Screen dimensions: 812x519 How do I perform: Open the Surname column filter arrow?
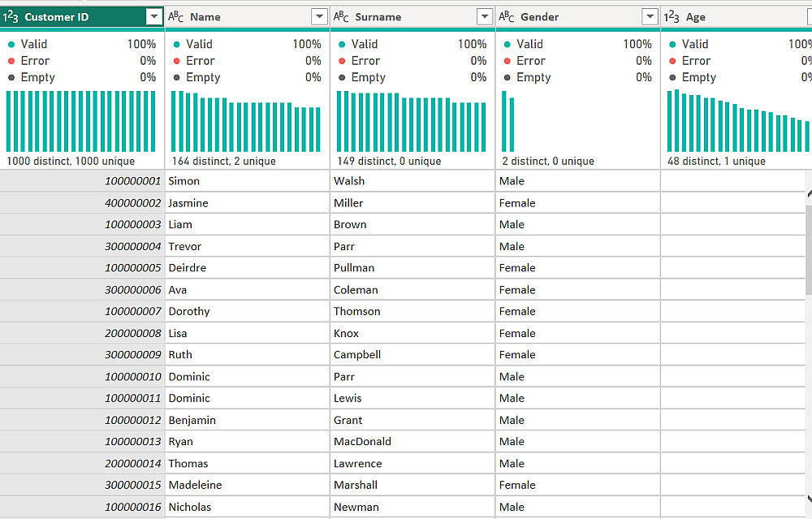pyautogui.click(x=485, y=17)
